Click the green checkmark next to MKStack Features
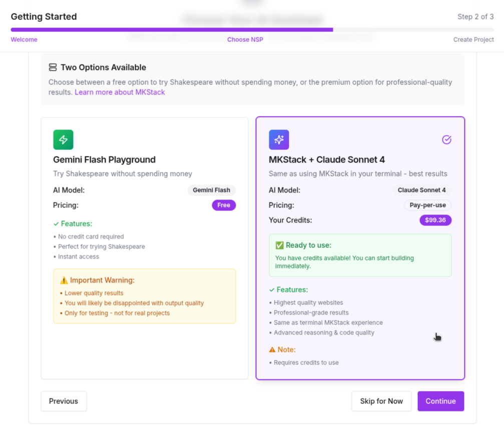The width and height of the screenshot is (504, 425). point(272,290)
